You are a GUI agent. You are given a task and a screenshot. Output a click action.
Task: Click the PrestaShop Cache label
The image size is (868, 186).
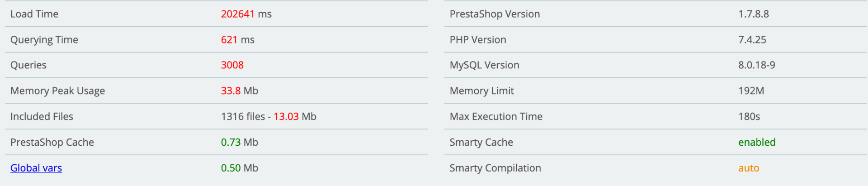coord(52,142)
